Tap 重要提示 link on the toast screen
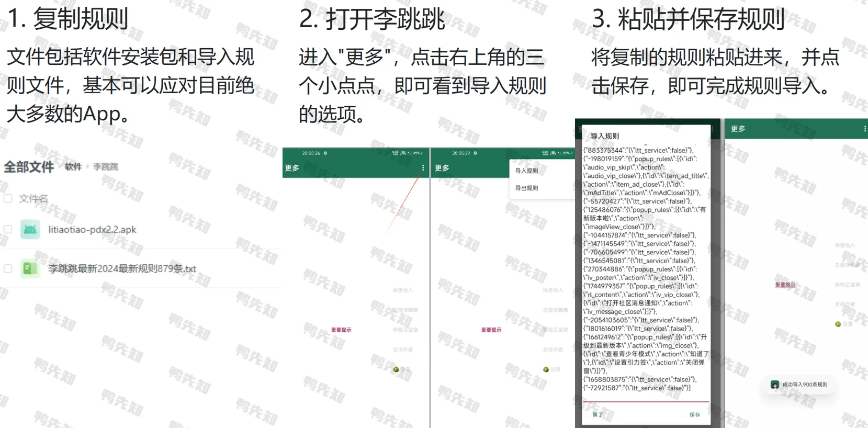The height and width of the screenshot is (428, 868). [x=785, y=285]
